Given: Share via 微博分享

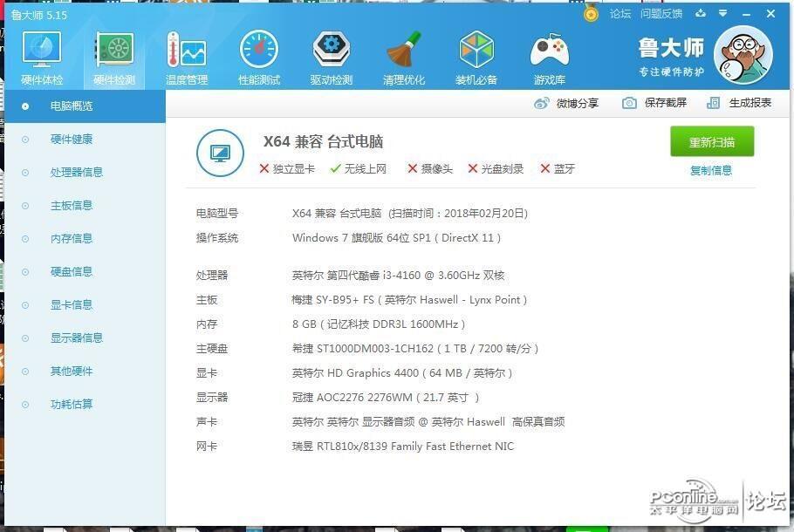Looking at the screenshot, I should pos(566,103).
